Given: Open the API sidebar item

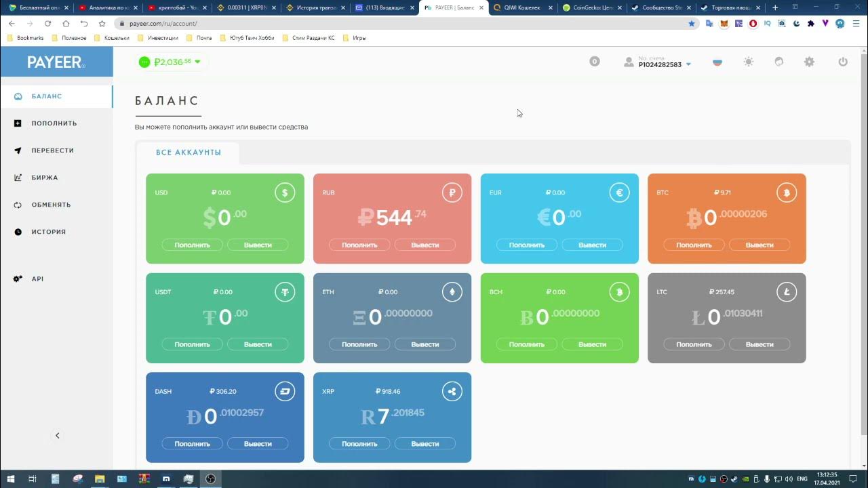Looking at the screenshot, I should pyautogui.click(x=56, y=279).
